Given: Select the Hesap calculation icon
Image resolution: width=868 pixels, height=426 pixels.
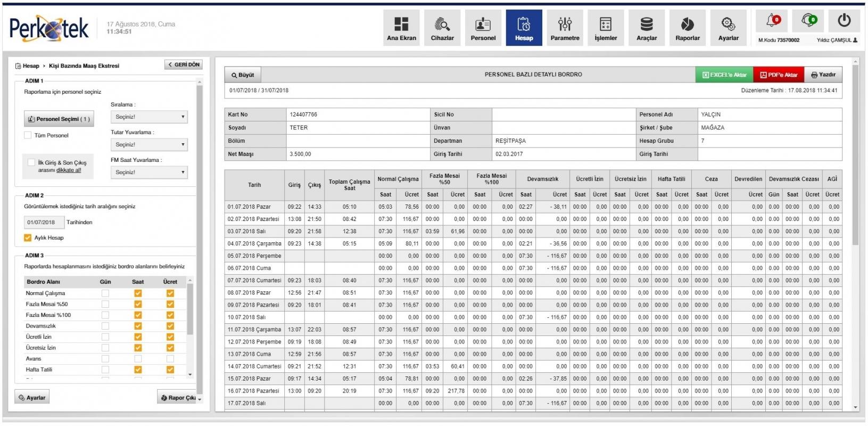Looking at the screenshot, I should tap(524, 28).
